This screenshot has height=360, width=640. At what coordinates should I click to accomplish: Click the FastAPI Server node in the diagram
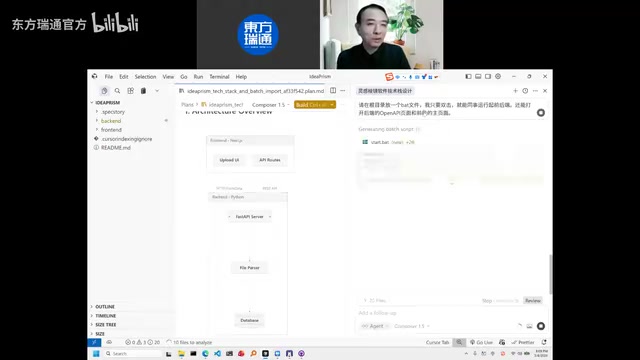tap(249, 217)
